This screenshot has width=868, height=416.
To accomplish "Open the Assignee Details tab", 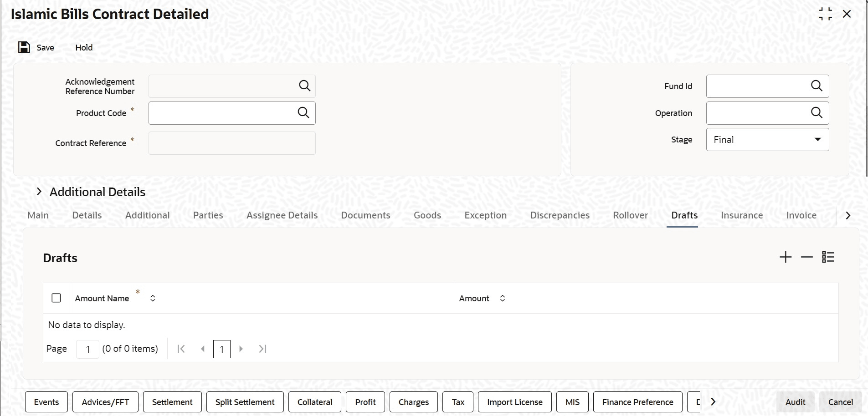I will 282,215.
